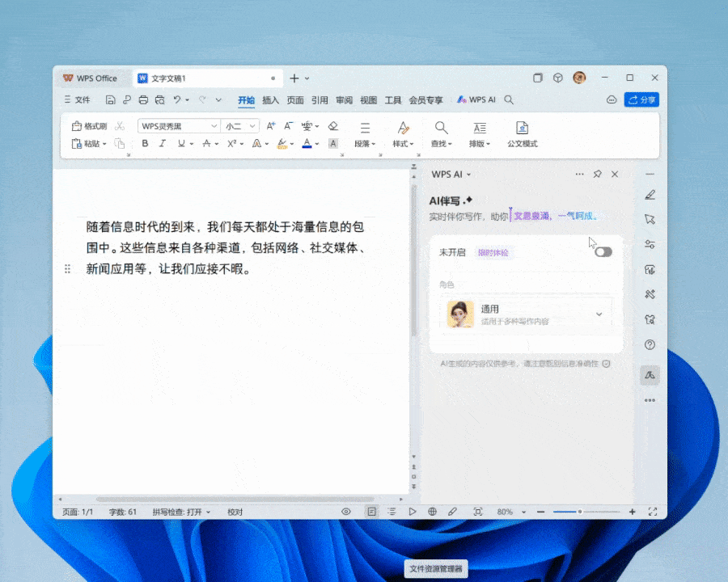Screen dimensions: 728x582
Task: Toggle Italic formatting
Action: click(x=163, y=143)
